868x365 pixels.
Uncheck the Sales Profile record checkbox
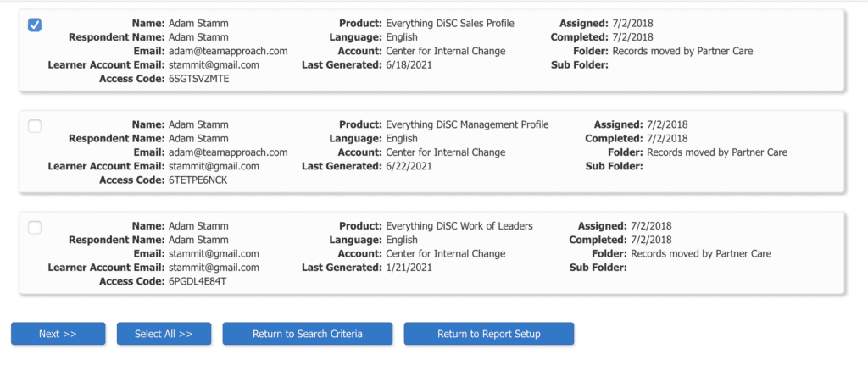coord(34,25)
